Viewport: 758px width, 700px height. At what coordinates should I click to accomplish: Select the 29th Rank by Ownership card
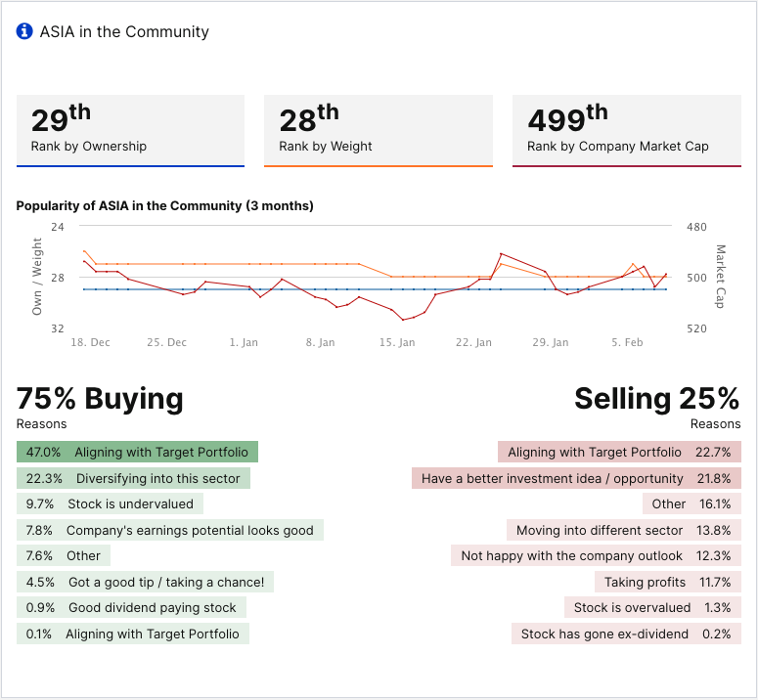(x=130, y=130)
